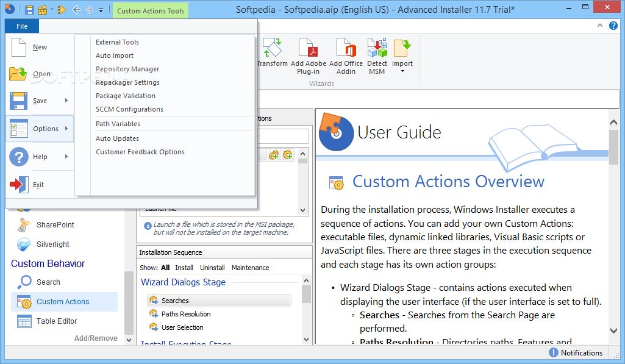Viewport: 625px width, 364px height.
Task: Expand the Options submenu arrow
Action: point(66,129)
